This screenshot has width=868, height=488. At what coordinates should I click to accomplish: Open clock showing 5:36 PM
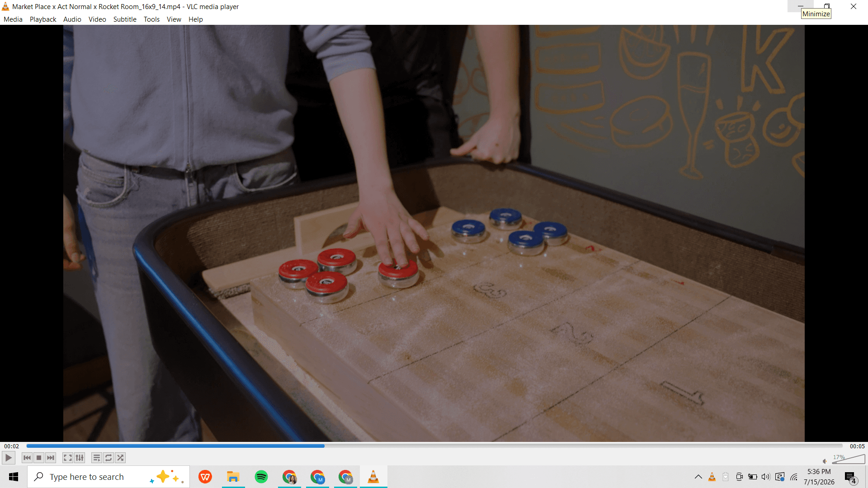[x=819, y=477]
